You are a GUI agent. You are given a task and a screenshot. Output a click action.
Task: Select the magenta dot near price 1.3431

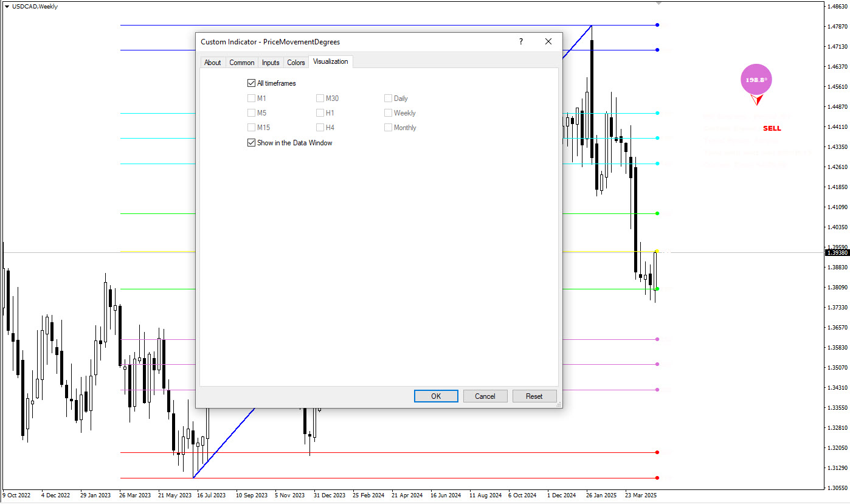657,390
